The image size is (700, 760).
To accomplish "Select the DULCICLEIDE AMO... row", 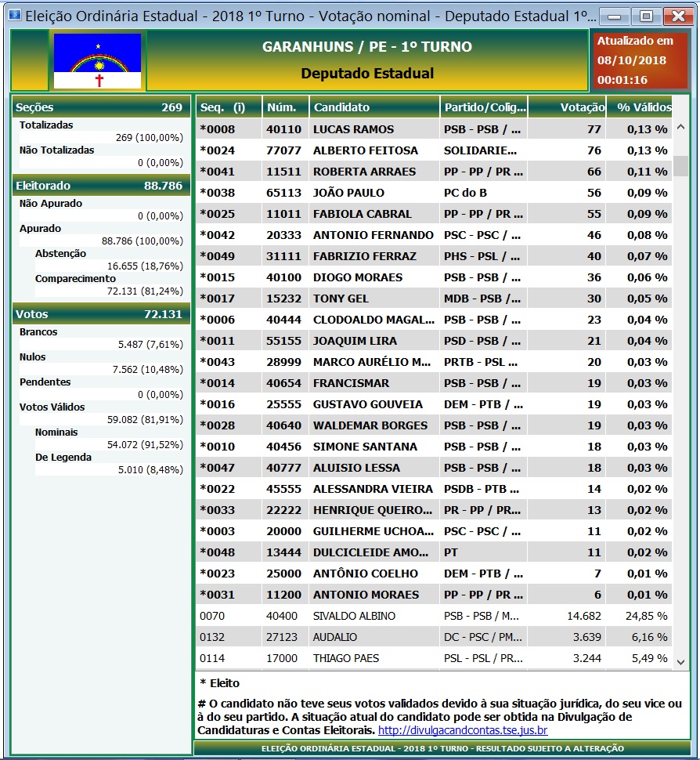I will coord(434,552).
